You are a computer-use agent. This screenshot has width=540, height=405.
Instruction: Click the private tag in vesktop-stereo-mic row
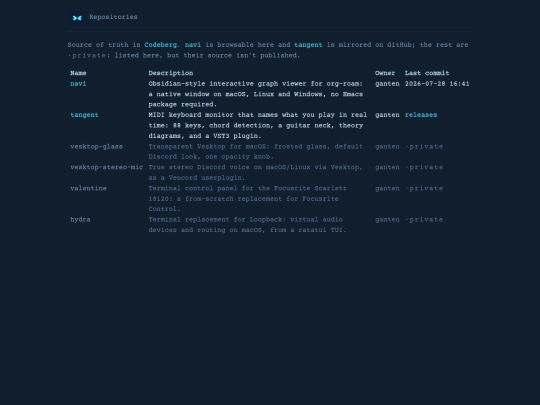424,167
